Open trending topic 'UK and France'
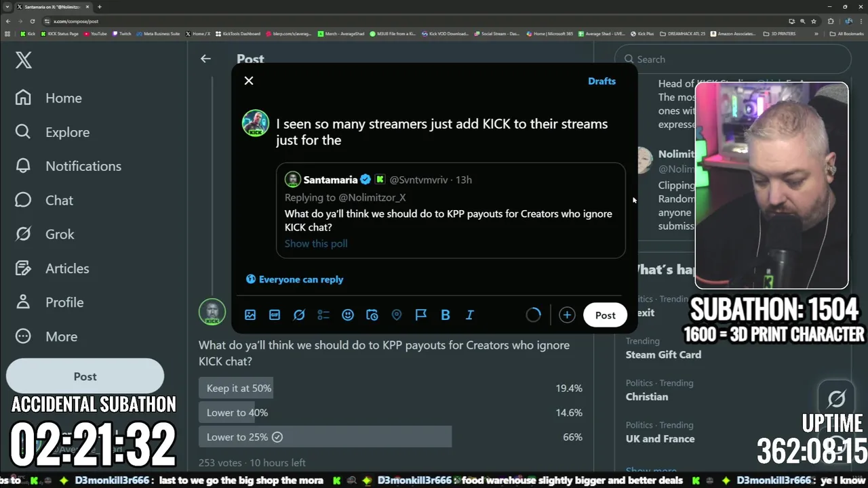The width and height of the screenshot is (868, 488). pyautogui.click(x=660, y=439)
